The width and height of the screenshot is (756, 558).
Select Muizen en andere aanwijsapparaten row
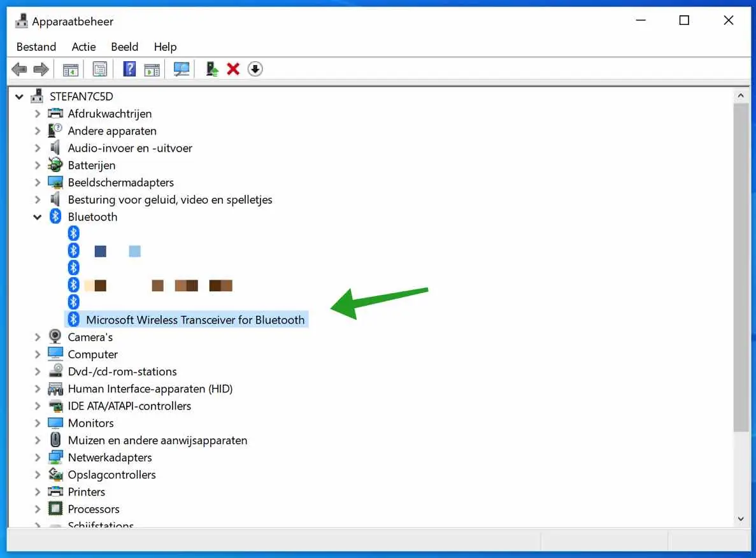click(157, 440)
